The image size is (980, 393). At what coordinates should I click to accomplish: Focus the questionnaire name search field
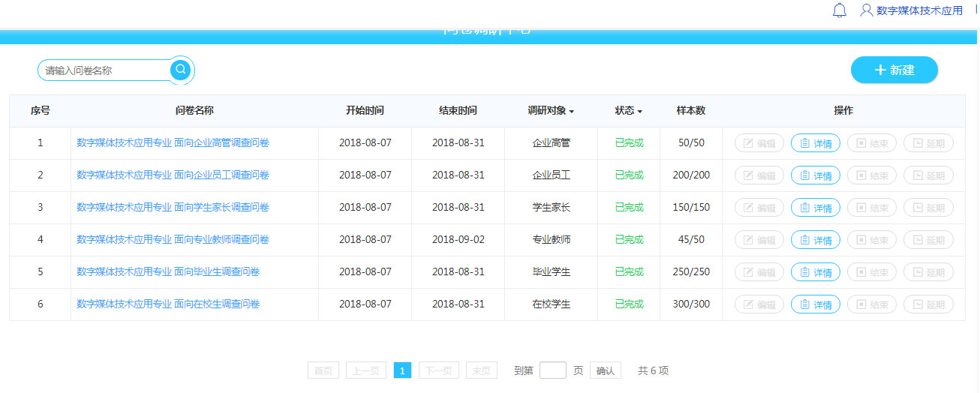104,70
